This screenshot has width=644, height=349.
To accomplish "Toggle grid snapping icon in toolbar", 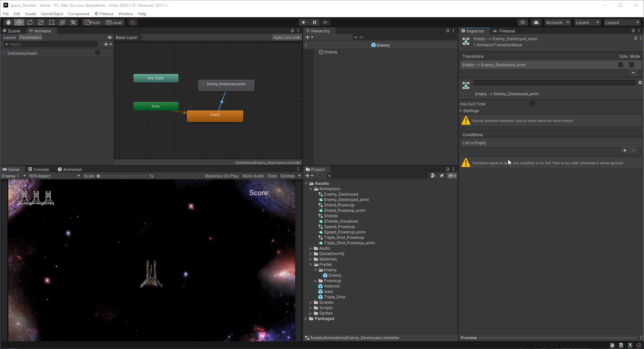I will tap(133, 22).
